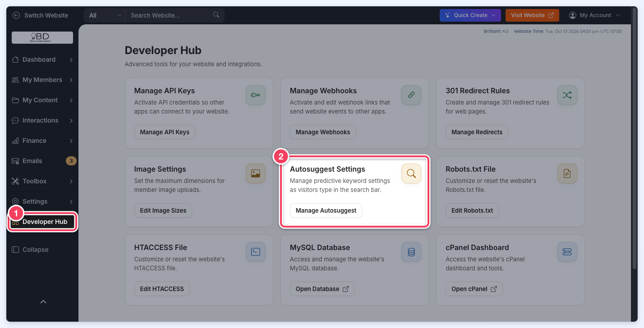Click the back arrow icon beside Switch Website
Screen dimensions: 644x328
coord(17,15)
